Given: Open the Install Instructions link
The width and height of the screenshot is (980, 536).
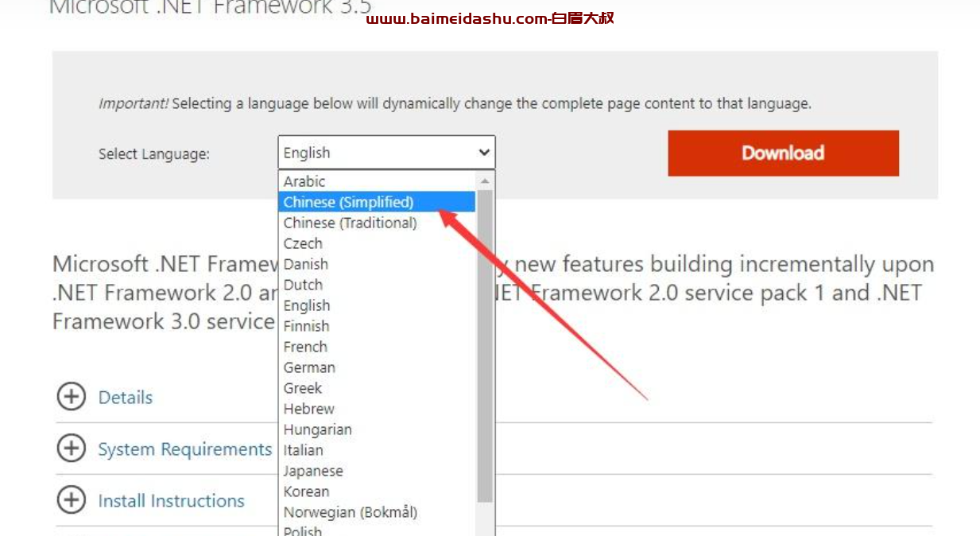Looking at the screenshot, I should [172, 501].
